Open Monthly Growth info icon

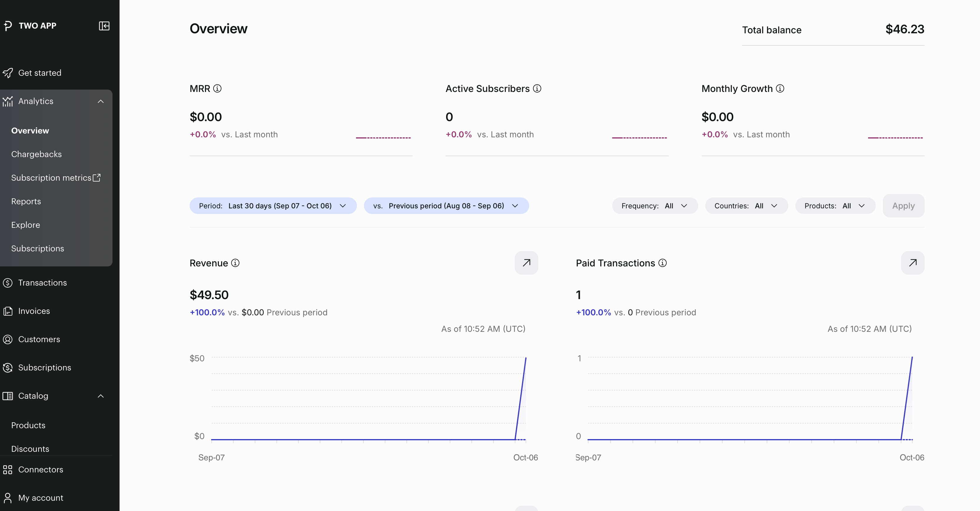(780, 89)
